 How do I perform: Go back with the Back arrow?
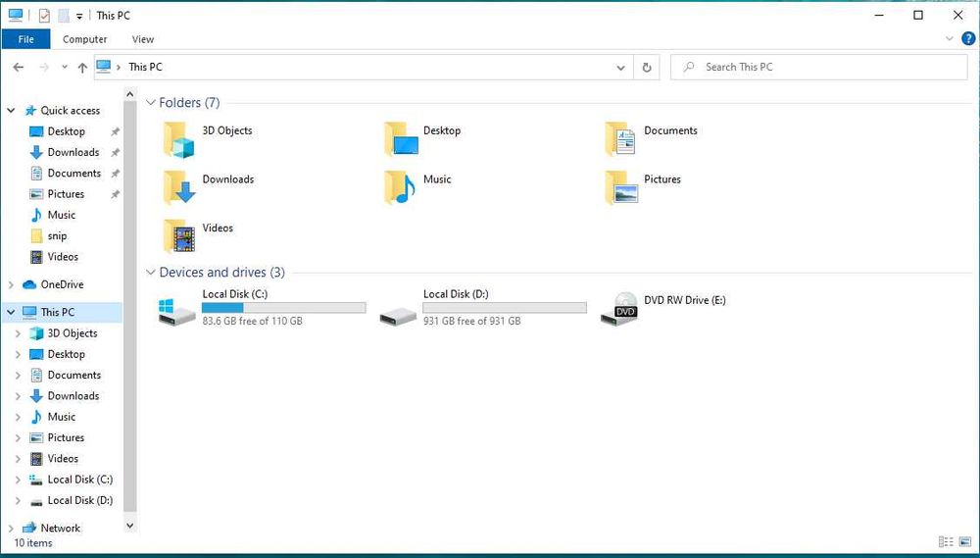click(x=18, y=67)
